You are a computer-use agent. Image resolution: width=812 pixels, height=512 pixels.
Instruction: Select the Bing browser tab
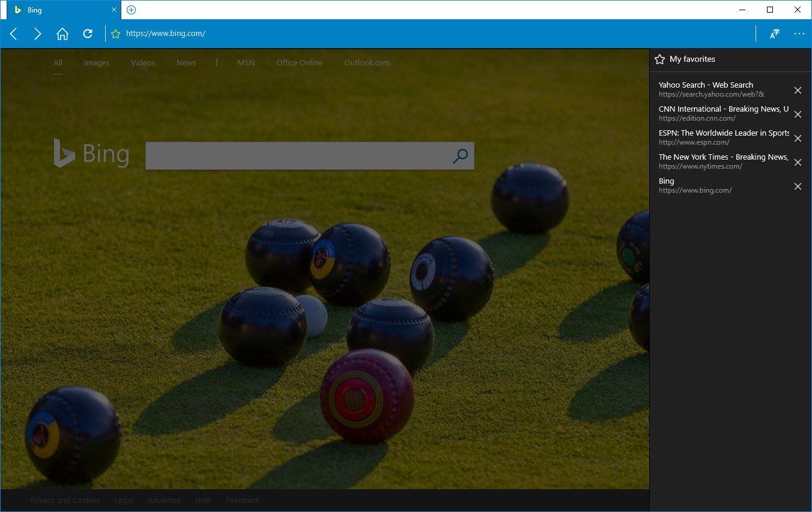[x=64, y=10]
